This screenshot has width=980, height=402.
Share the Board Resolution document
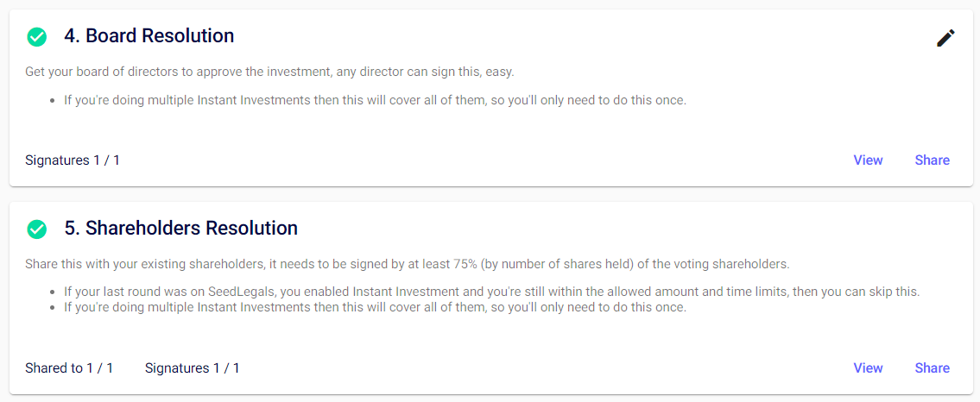tap(932, 160)
